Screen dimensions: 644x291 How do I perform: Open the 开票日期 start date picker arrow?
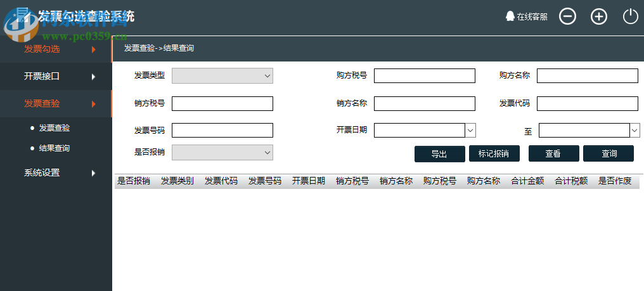point(470,131)
